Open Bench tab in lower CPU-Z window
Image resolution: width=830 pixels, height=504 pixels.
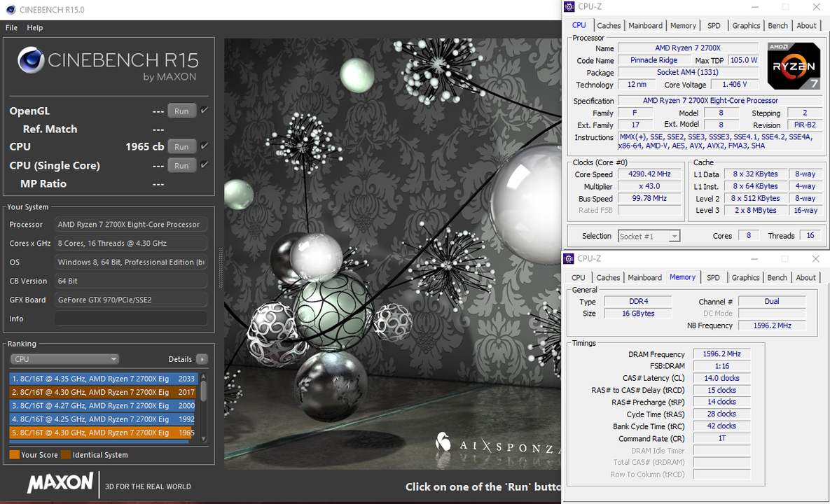click(x=777, y=278)
